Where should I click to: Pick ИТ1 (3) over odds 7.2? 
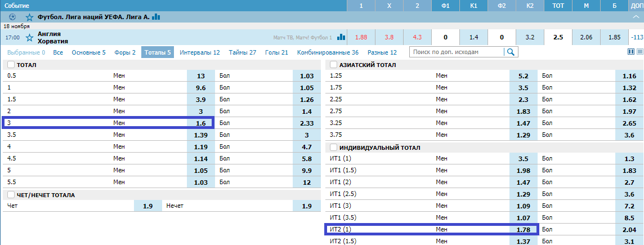click(629, 206)
